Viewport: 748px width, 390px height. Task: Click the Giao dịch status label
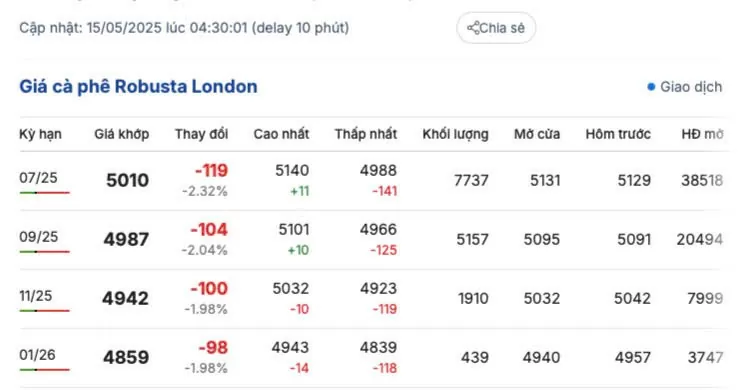tap(691, 87)
